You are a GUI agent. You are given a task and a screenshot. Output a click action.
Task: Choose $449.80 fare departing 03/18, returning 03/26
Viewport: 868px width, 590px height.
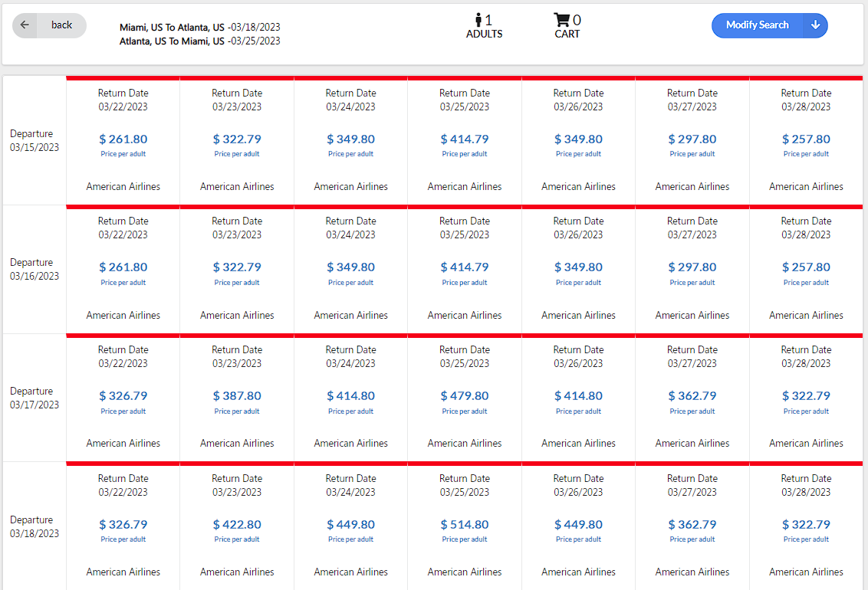pyautogui.click(x=578, y=525)
